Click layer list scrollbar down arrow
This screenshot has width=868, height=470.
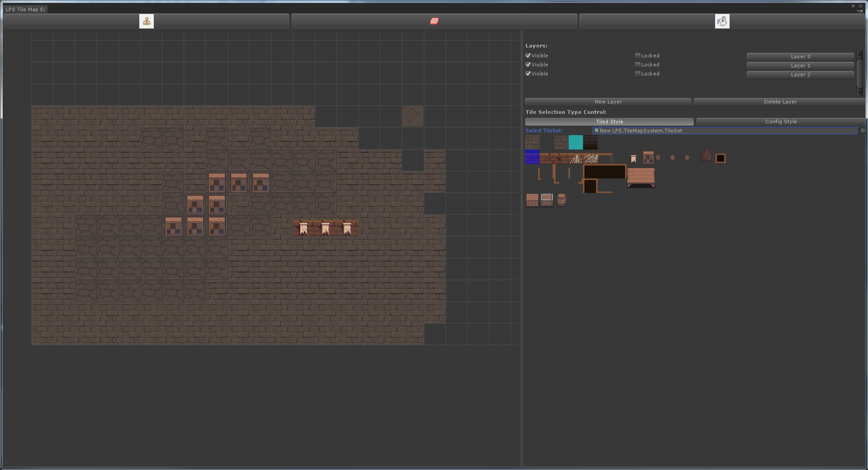860,93
